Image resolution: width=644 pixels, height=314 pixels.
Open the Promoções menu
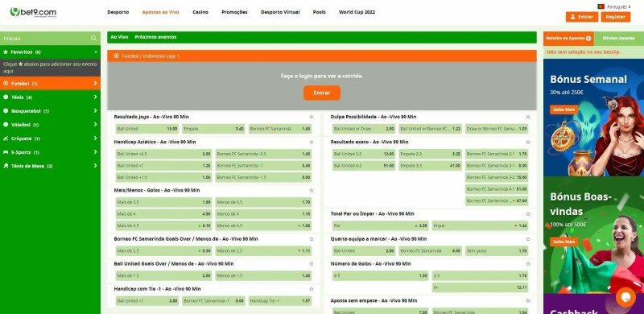click(234, 12)
